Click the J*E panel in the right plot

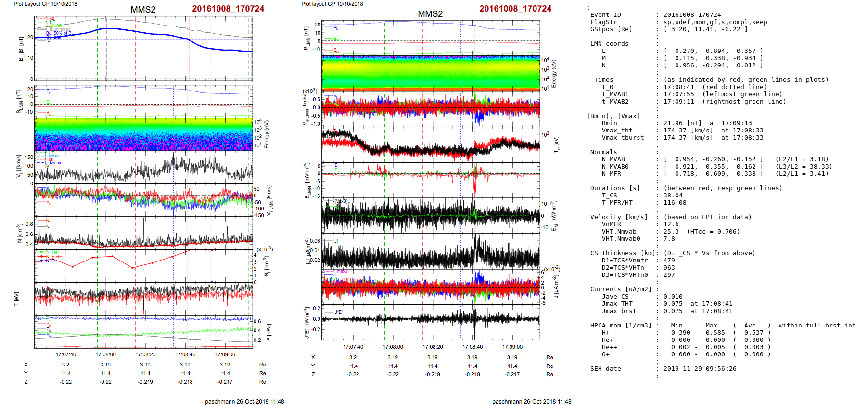click(431, 322)
